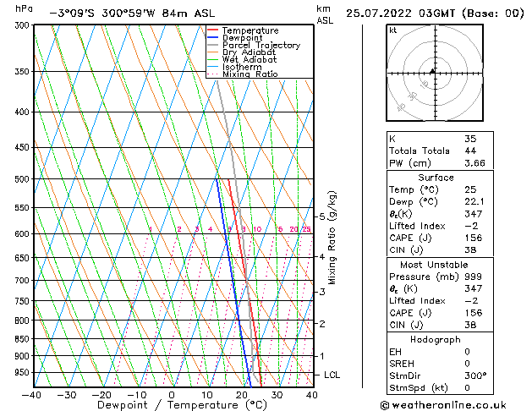The image size is (532, 411).
Task: Click the Dewpoint legend entry
Action: 235,38
